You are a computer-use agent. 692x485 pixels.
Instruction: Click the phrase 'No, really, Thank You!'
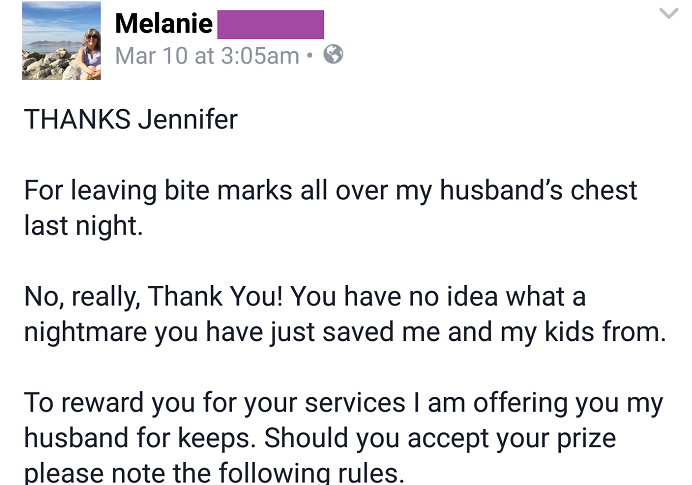153,297
